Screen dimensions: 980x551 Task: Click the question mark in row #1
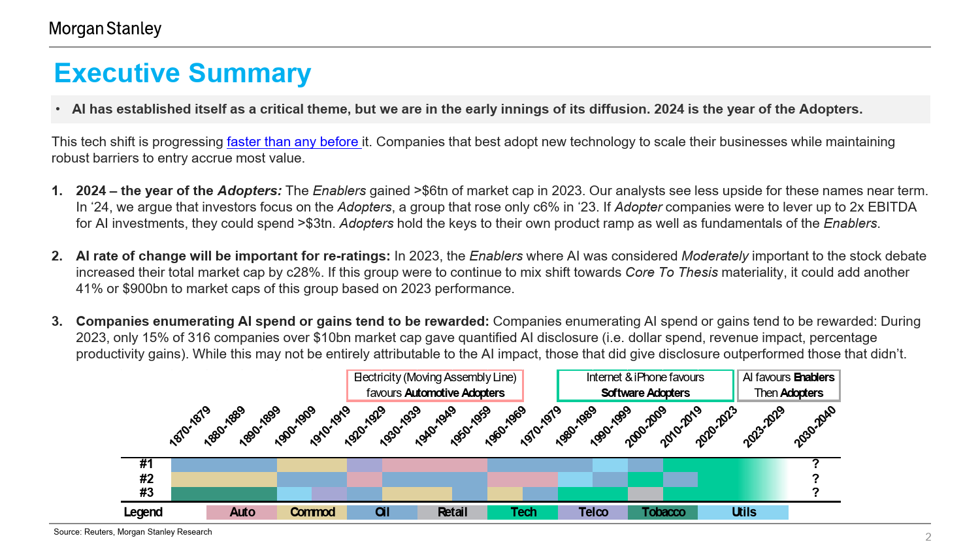[x=815, y=464]
